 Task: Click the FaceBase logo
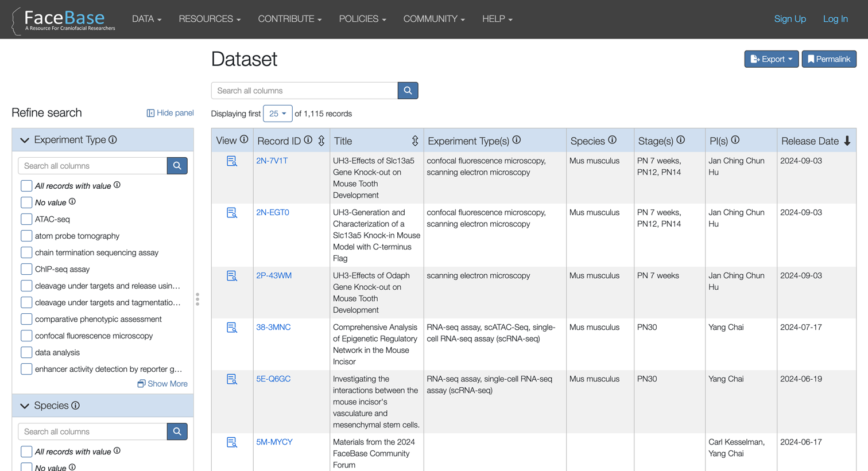(62, 19)
